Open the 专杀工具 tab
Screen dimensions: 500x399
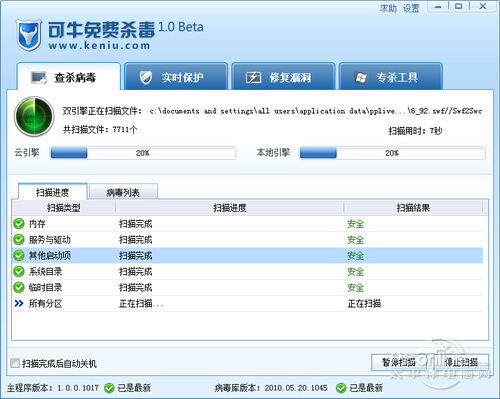coord(391,76)
